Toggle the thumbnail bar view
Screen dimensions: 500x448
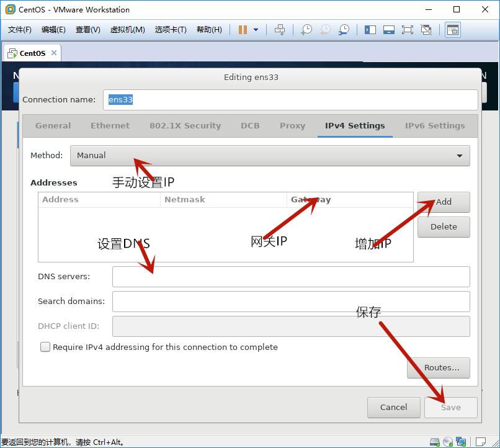point(389,30)
